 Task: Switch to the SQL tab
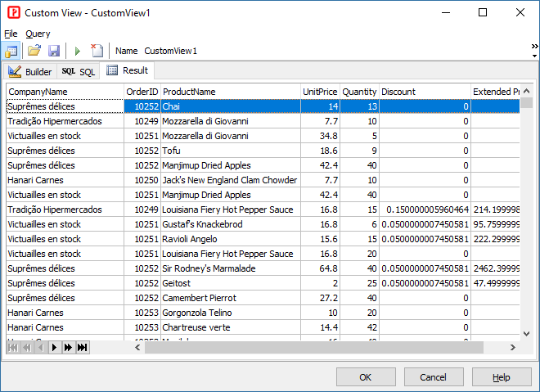coord(79,72)
